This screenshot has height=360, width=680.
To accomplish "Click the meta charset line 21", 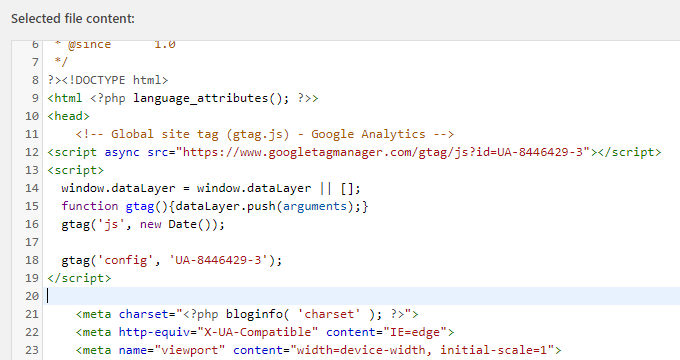I will coord(247,314).
